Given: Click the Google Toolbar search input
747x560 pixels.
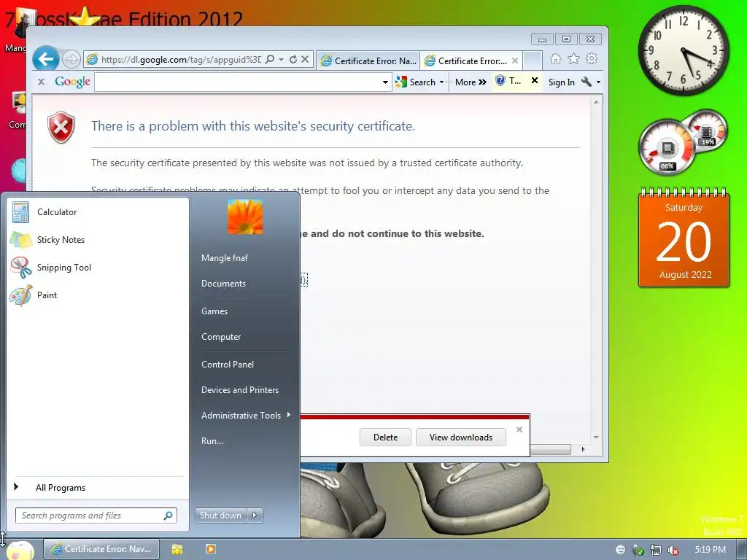Looking at the screenshot, I should pyautogui.click(x=238, y=82).
